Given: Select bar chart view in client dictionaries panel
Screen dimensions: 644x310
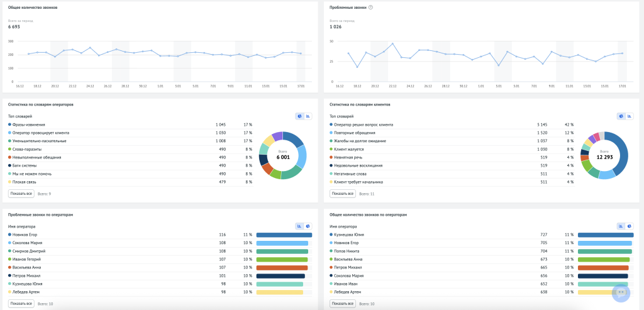Looking at the screenshot, I should pyautogui.click(x=629, y=116).
